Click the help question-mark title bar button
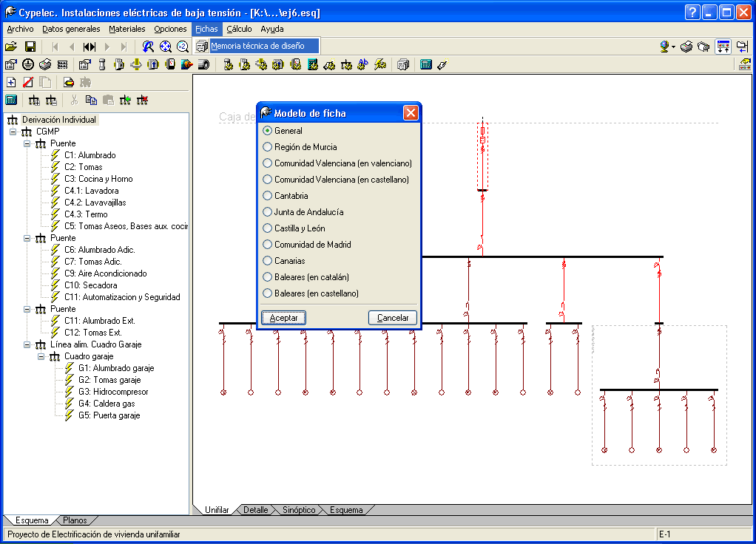 coord(692,12)
